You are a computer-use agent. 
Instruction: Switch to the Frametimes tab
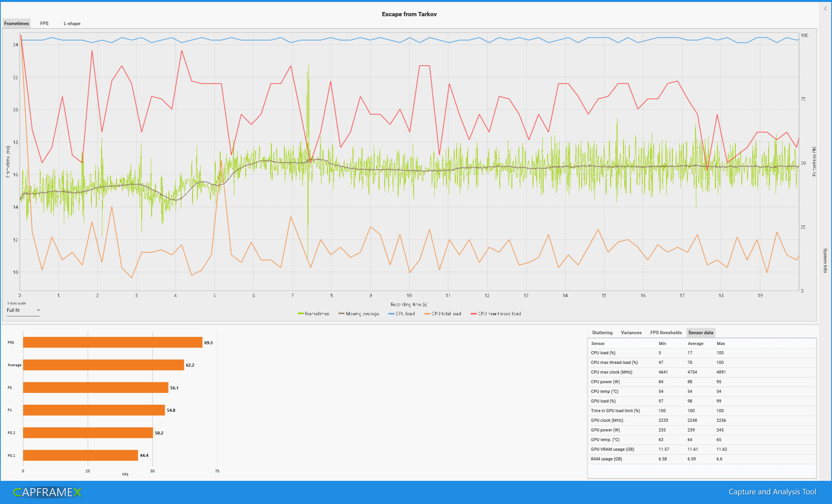17,24
